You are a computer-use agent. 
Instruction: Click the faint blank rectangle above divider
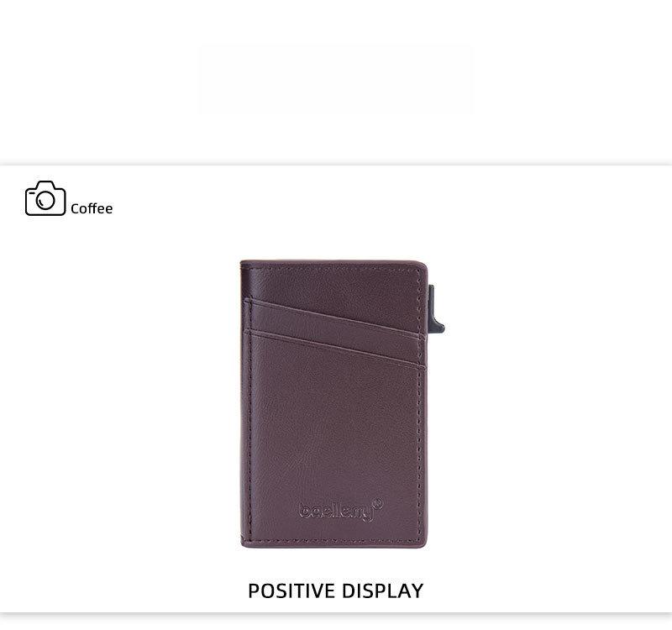(335, 80)
